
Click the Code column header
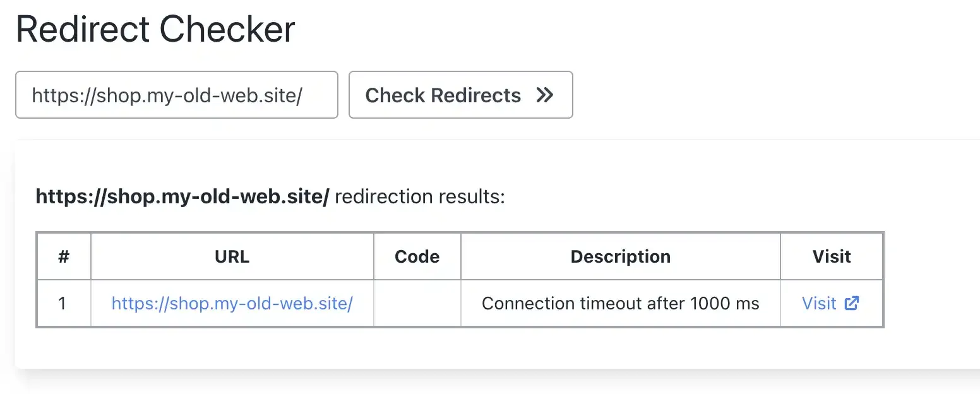[417, 256]
